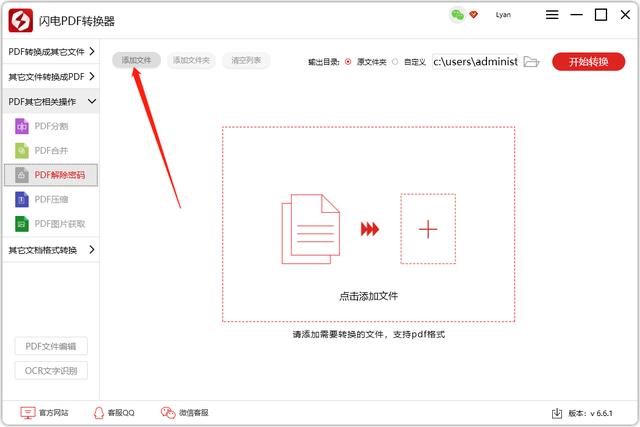
Task: Click PDF其它相关操作 menu header
Action: (x=51, y=101)
